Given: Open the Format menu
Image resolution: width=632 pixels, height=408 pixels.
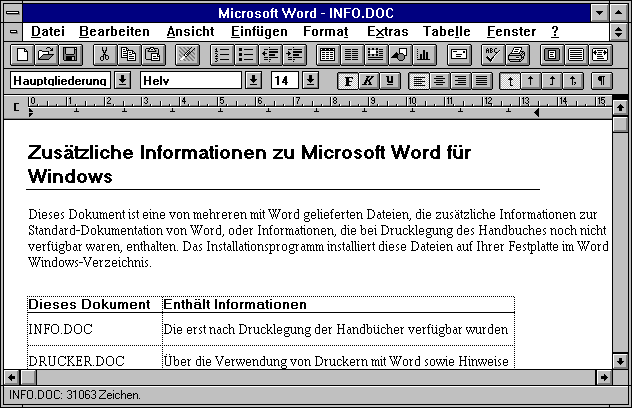Looking at the screenshot, I should tap(326, 31).
